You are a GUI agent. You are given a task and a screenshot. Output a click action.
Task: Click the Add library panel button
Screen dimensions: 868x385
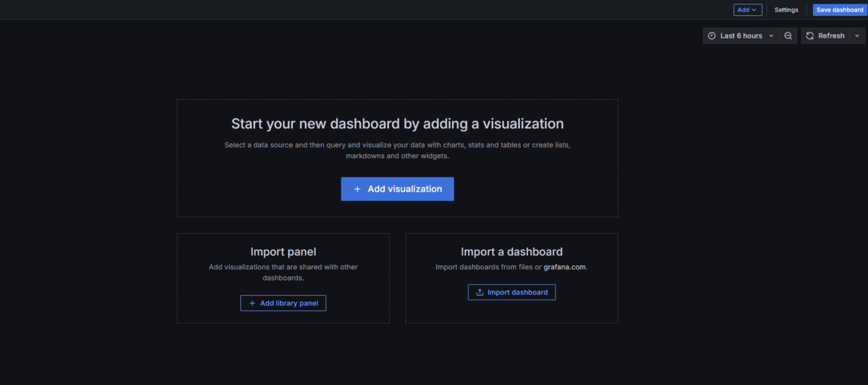click(284, 303)
